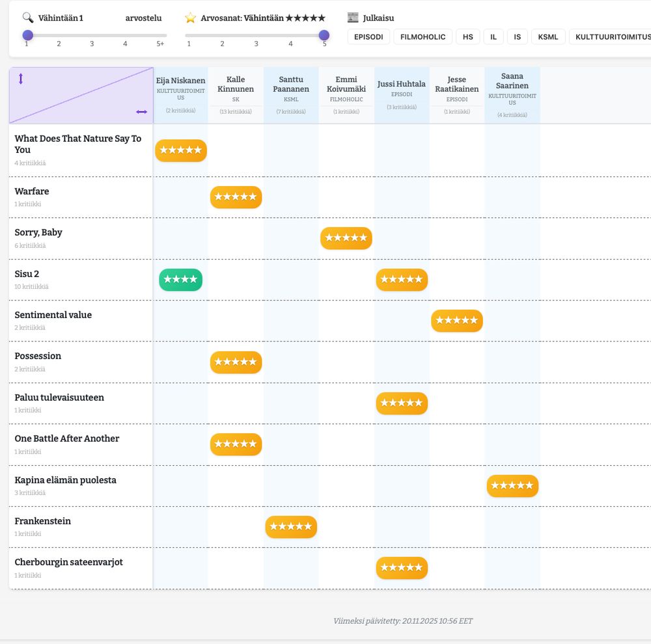Screen dimensions: 651x644
Task: Toggle the IS publication filter
Action: (x=518, y=37)
